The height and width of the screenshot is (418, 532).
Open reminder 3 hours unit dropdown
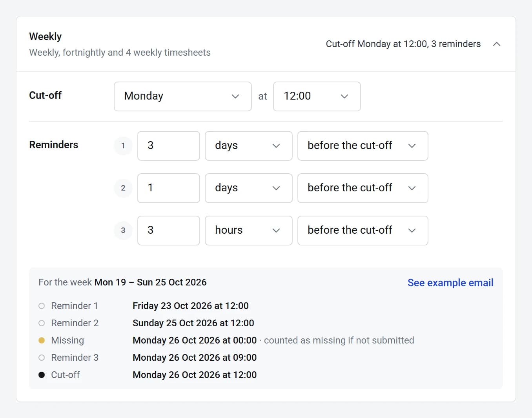click(249, 231)
